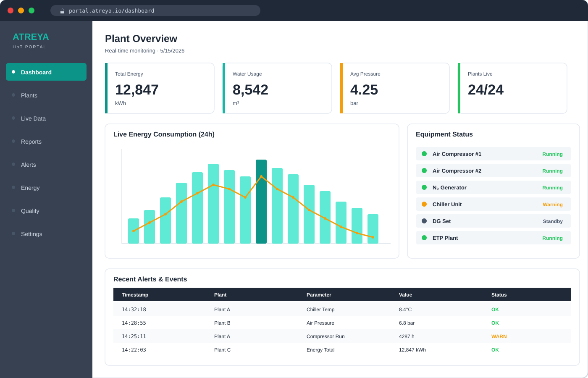The width and height of the screenshot is (588, 378).
Task: Click the DG Set gray standby dot
Action: [424, 221]
